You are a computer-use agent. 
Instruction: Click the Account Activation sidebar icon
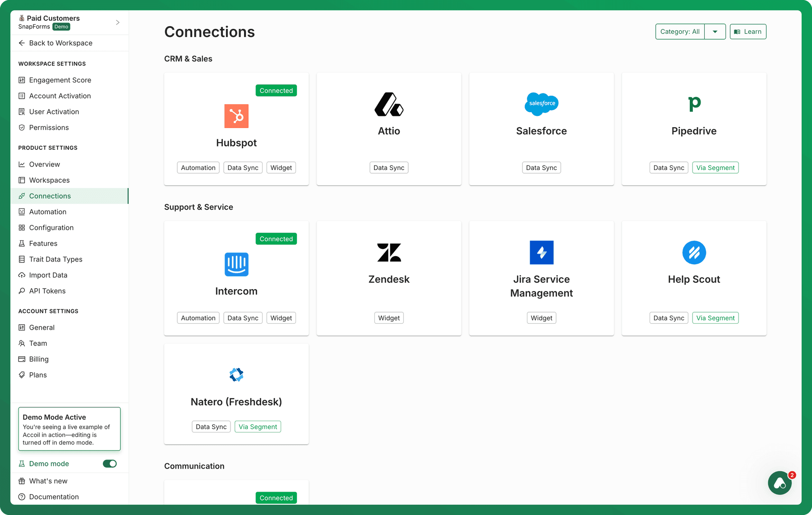click(22, 96)
